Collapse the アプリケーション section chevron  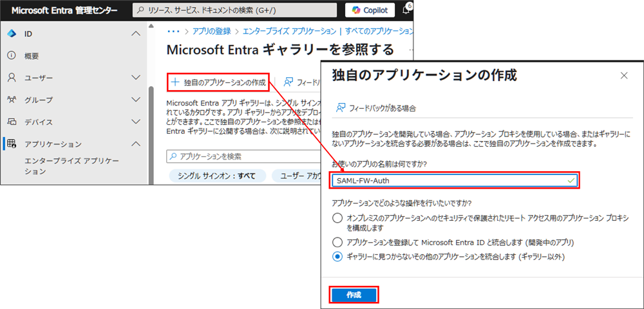point(135,144)
